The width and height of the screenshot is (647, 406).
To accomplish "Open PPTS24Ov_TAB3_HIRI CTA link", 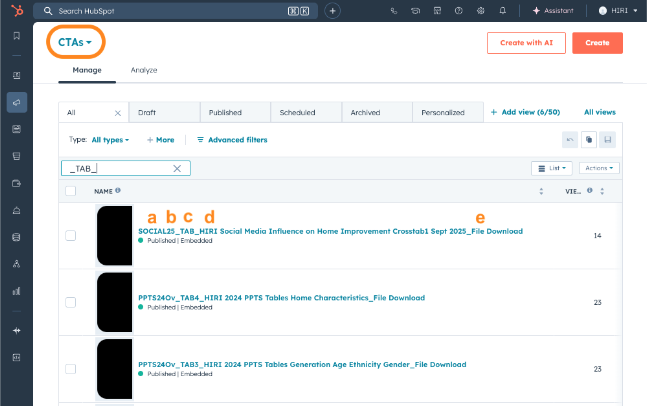I will pyautogui.click(x=302, y=364).
